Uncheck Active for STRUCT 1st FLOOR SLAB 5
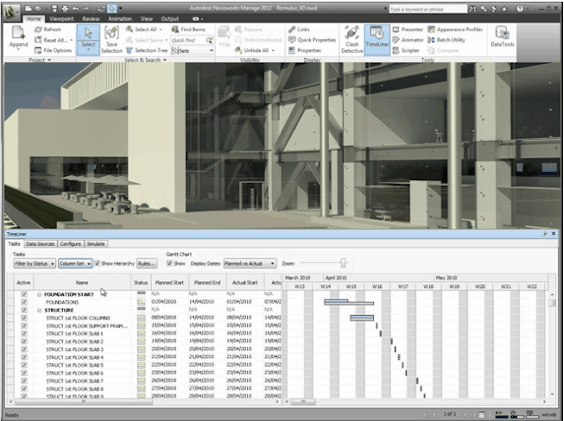This screenshot has width=564, height=421. (x=24, y=365)
